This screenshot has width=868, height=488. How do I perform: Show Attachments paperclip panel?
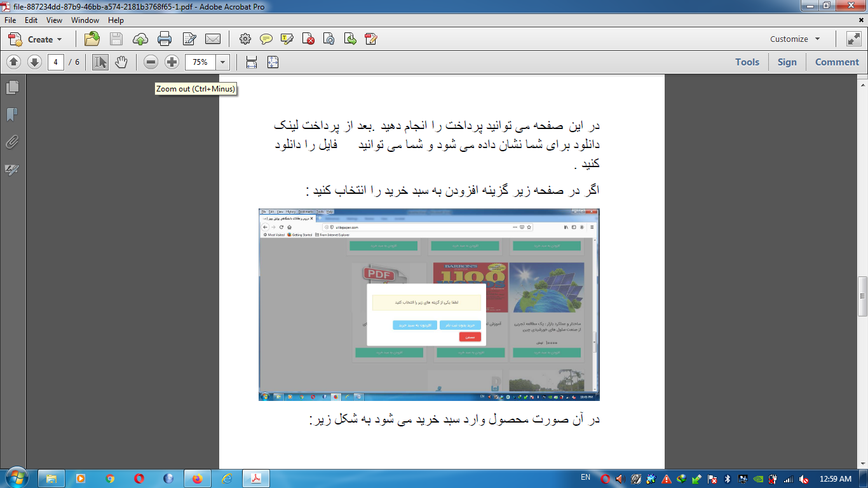12,142
